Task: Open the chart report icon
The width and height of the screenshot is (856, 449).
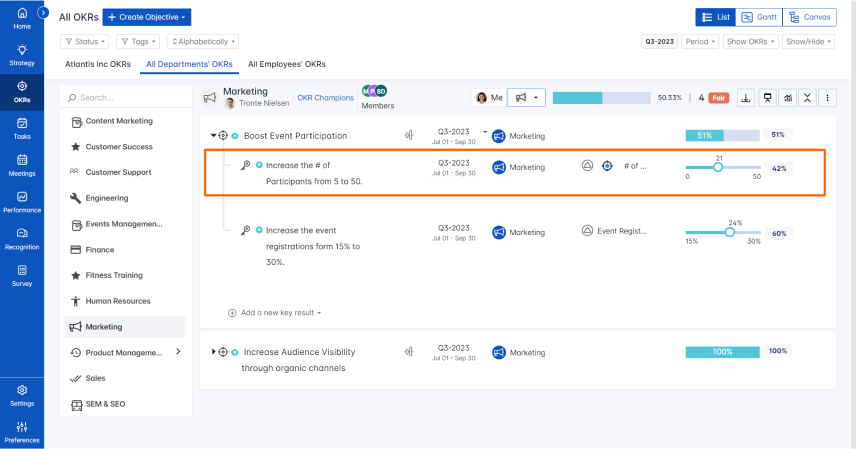Action: tap(788, 98)
